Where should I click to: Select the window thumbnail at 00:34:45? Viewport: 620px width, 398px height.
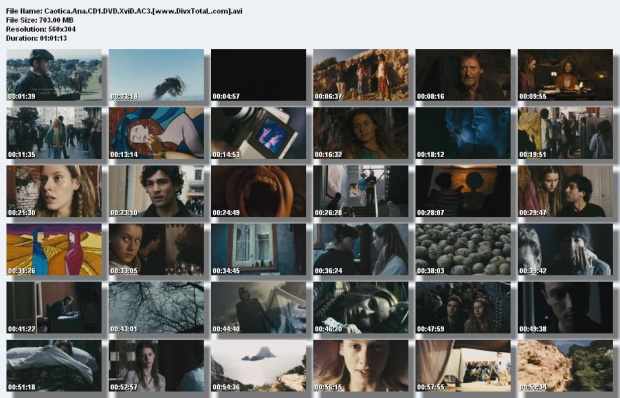(259, 249)
